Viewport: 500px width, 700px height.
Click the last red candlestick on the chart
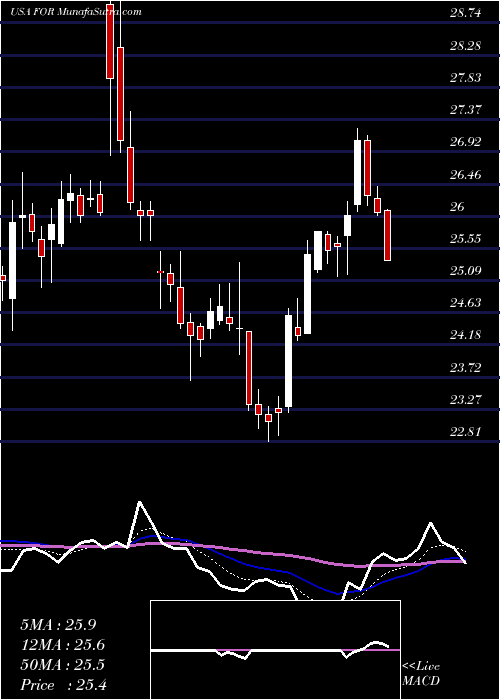click(x=388, y=235)
